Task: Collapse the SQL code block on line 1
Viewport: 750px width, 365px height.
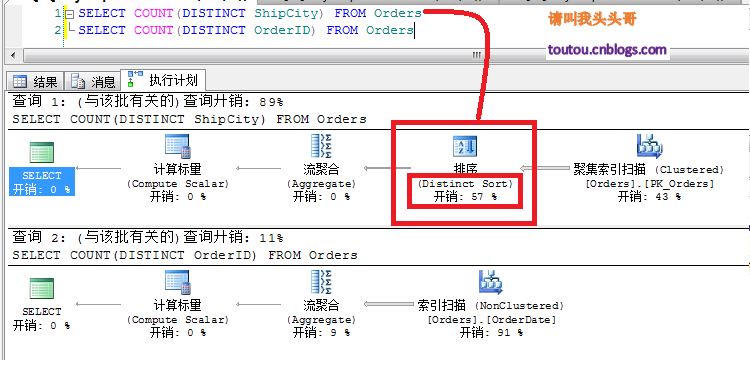Action: (69, 13)
